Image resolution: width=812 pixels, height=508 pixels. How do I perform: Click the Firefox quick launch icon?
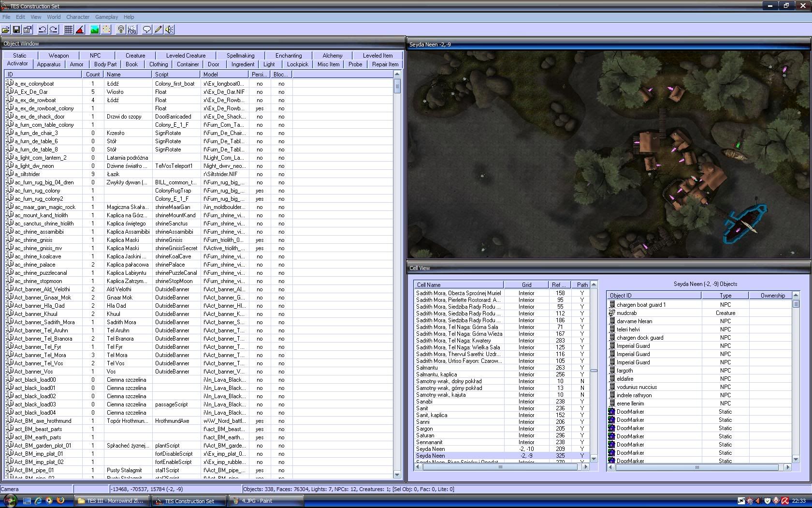(60, 501)
